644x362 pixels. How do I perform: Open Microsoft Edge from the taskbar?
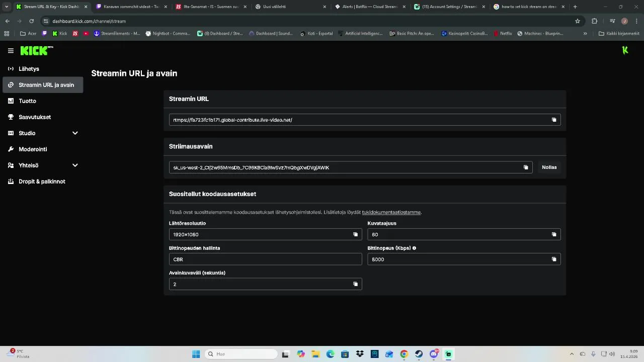point(330,354)
